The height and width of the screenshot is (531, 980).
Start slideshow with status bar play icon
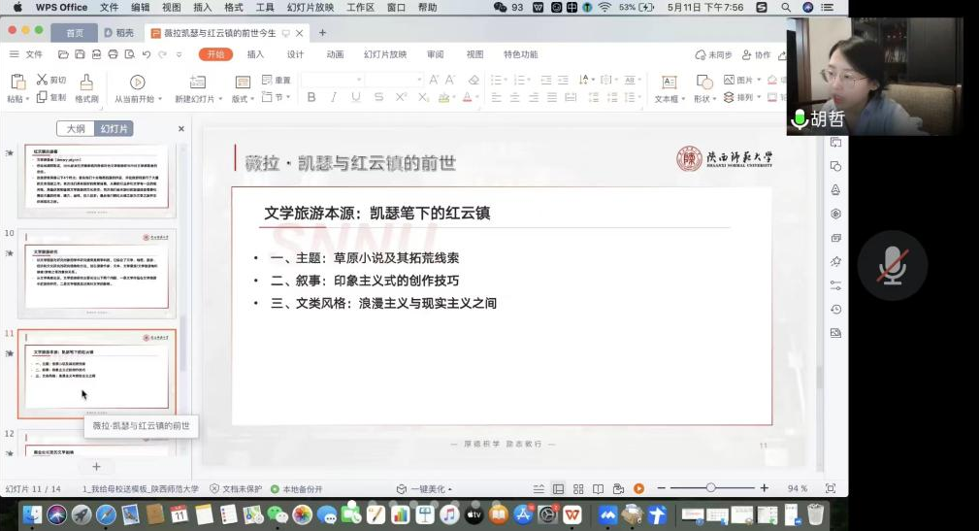pos(638,488)
